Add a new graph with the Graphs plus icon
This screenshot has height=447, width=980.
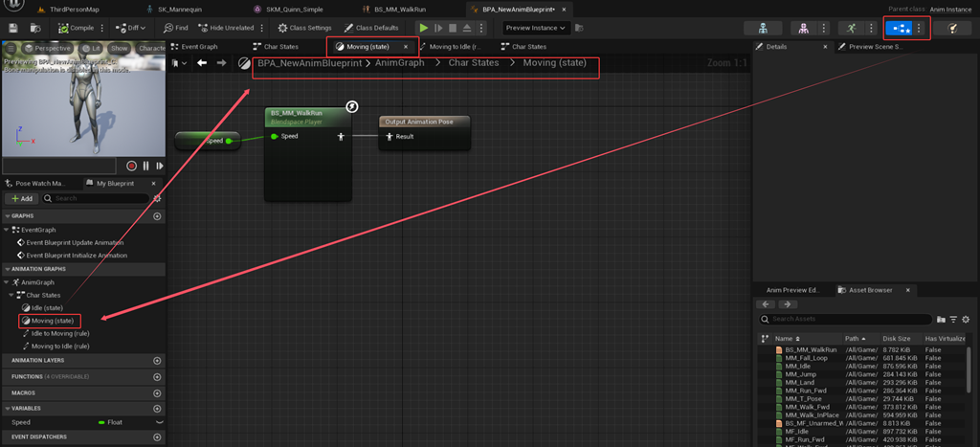click(157, 216)
